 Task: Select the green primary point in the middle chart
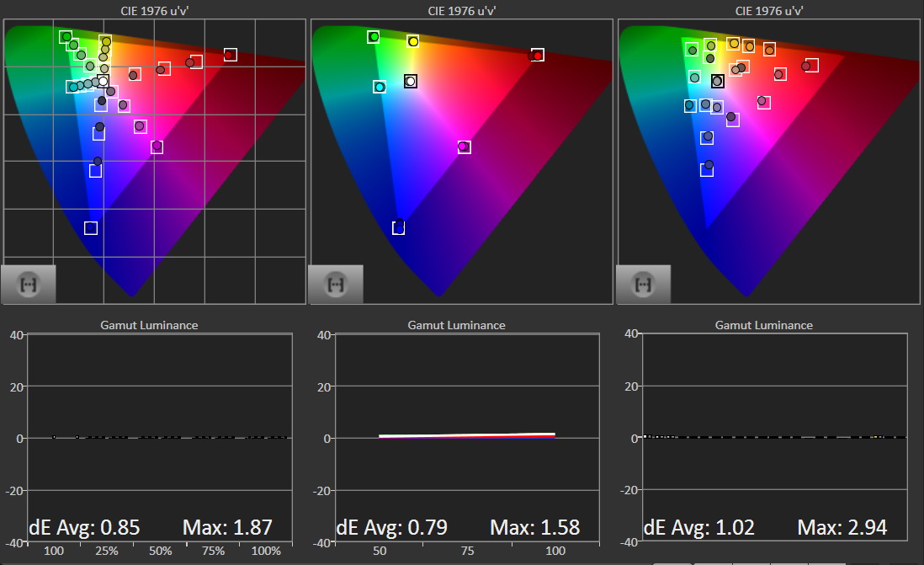(374, 36)
